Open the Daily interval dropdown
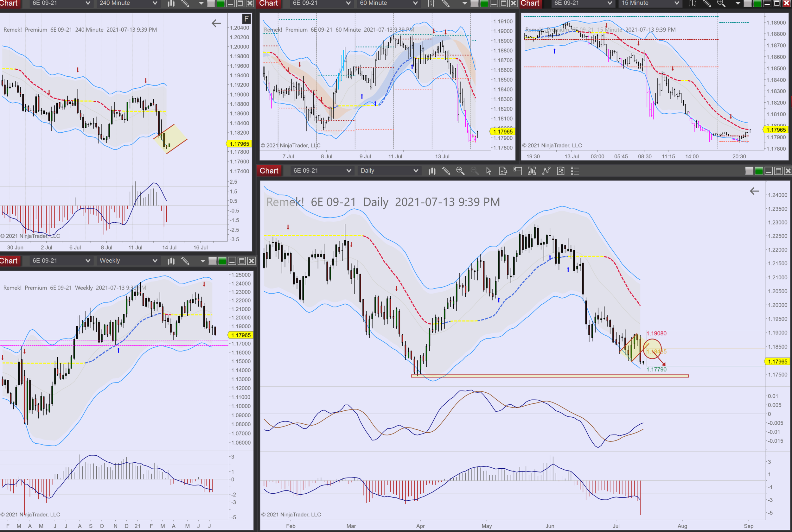 click(x=389, y=171)
